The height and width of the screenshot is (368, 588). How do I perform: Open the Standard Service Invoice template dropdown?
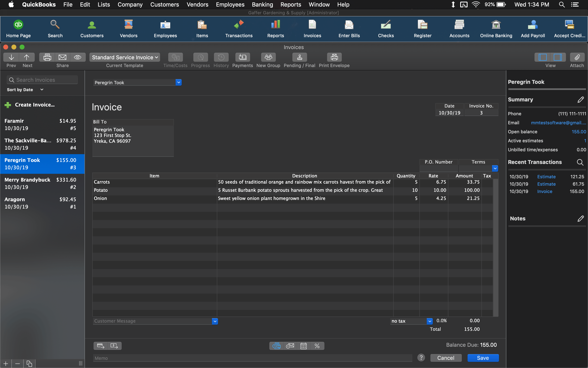[125, 57]
